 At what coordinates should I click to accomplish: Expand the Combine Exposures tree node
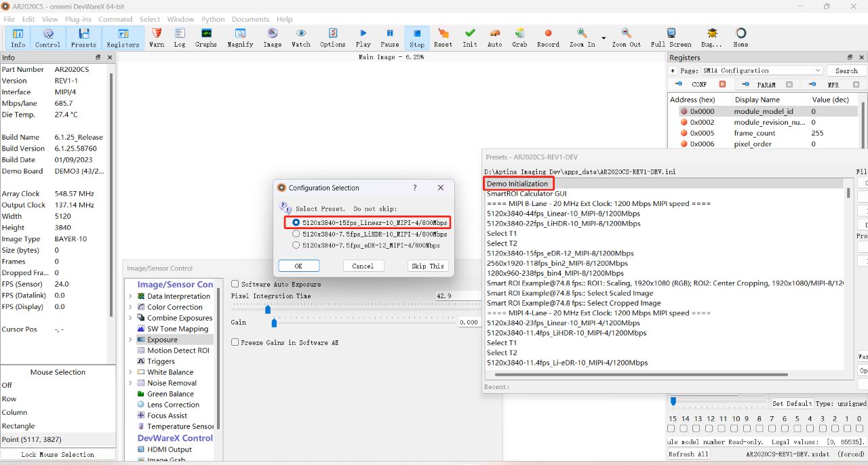coord(130,318)
